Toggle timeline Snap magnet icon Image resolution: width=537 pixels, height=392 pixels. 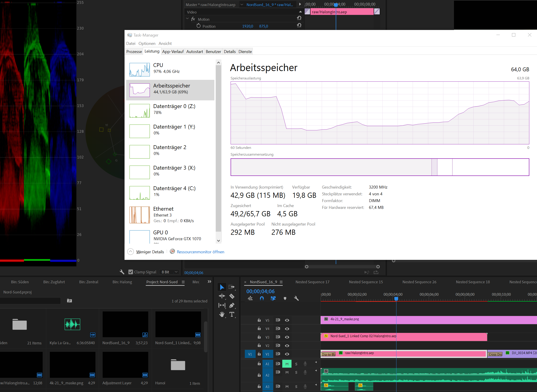(x=262, y=298)
